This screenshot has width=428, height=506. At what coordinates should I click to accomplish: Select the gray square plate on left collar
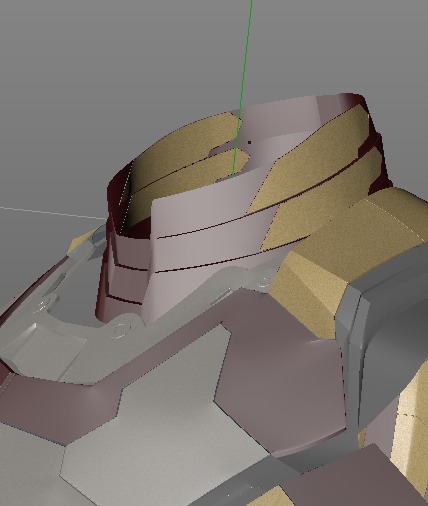pyautogui.click(x=43, y=347)
